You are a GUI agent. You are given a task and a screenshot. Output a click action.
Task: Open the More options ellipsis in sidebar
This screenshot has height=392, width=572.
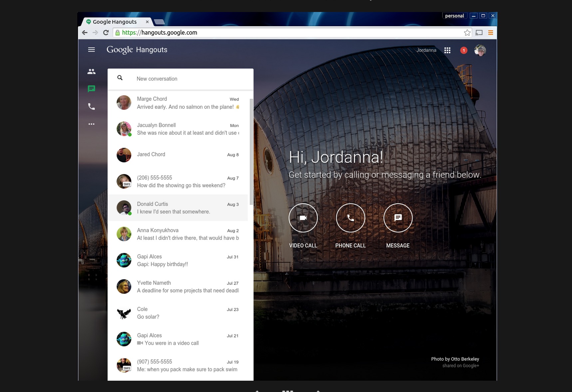(92, 124)
